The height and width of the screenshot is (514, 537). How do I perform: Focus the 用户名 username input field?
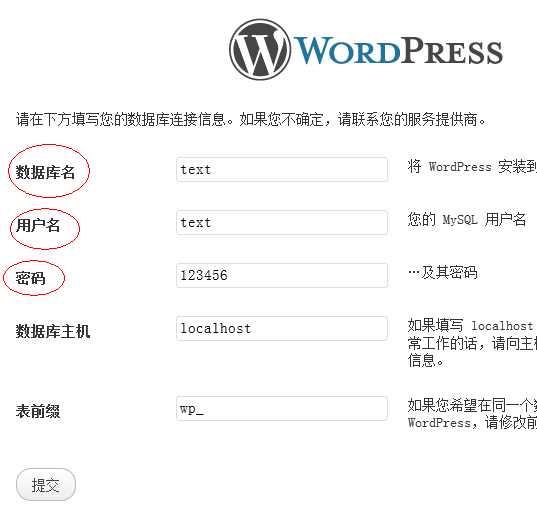tap(282, 223)
